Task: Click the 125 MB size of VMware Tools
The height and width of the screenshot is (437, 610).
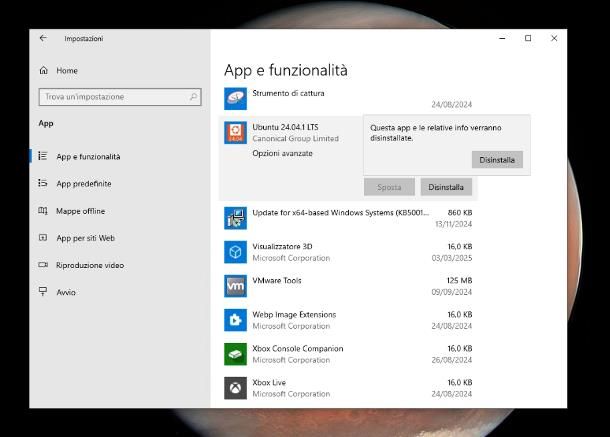Action: 459,280
